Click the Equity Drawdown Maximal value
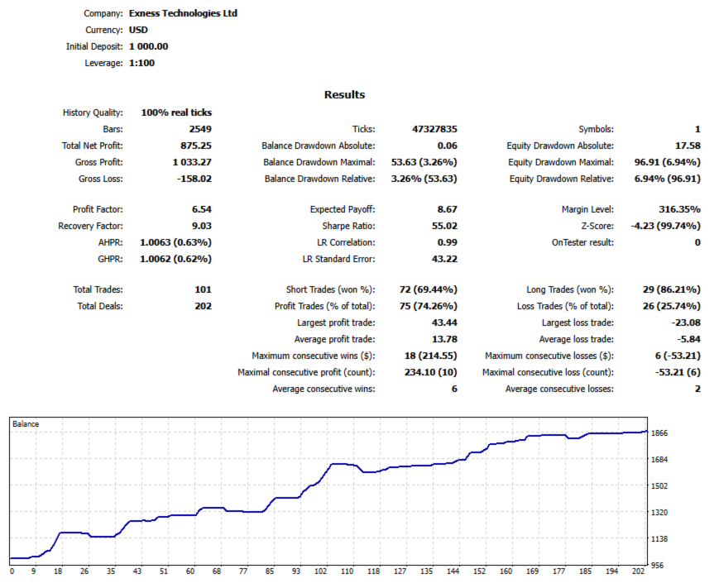The image size is (719, 588). pyautogui.click(x=667, y=162)
